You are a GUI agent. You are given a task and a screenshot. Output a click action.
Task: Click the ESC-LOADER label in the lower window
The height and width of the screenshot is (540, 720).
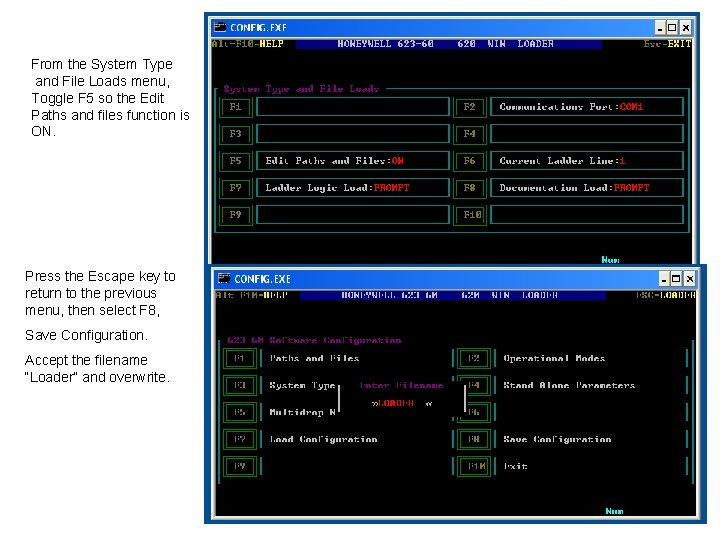(x=666, y=295)
